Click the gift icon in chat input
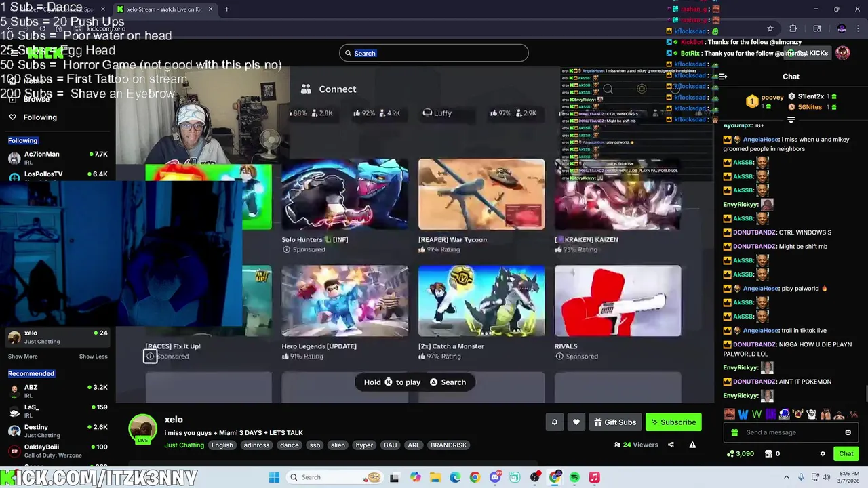 [733, 432]
